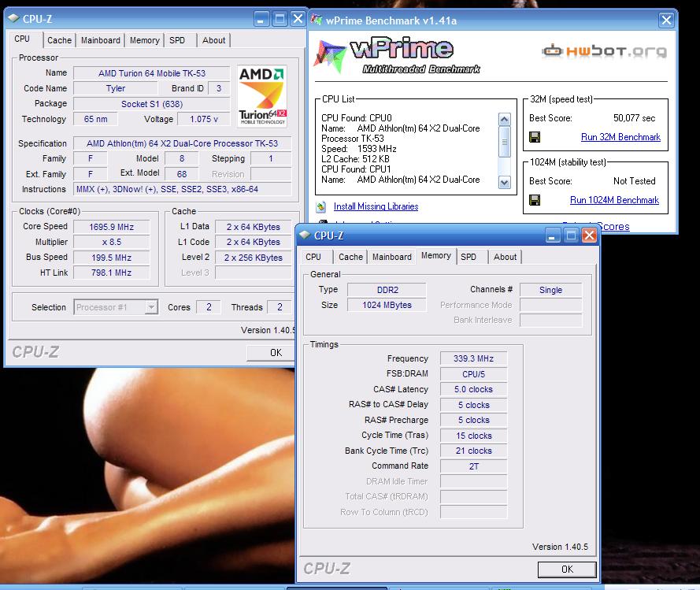Run 32M Benchmark link
The image size is (700, 590).
click(x=620, y=137)
